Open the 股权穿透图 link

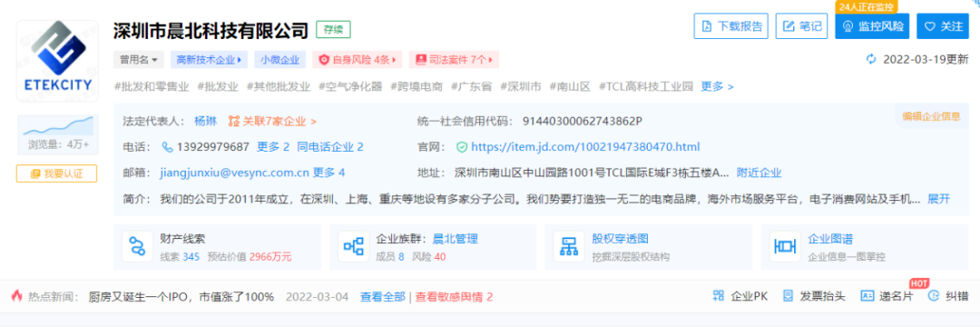click(620, 239)
